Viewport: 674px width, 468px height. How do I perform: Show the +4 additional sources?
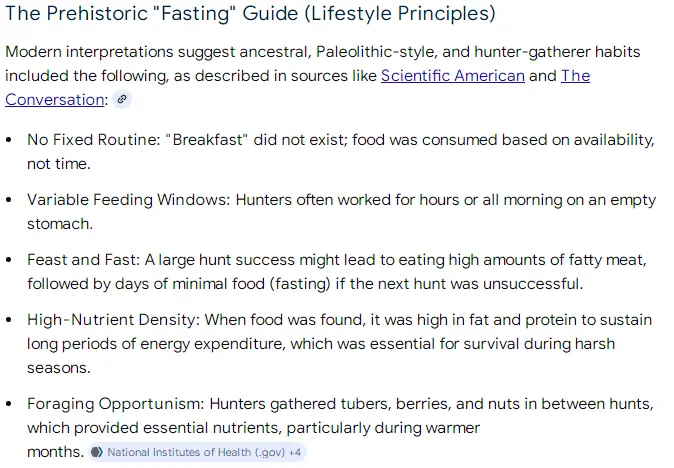click(294, 452)
